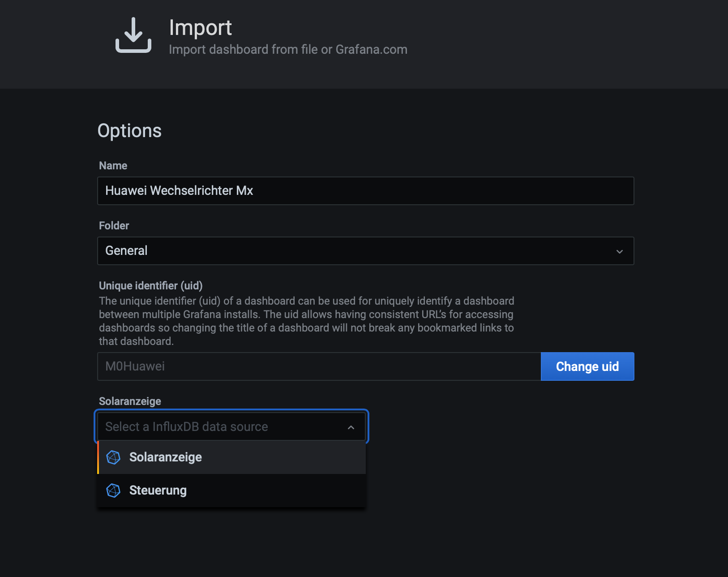Click the Import dashboard from file subtitle
Image resolution: width=728 pixels, height=577 pixels.
click(x=288, y=49)
